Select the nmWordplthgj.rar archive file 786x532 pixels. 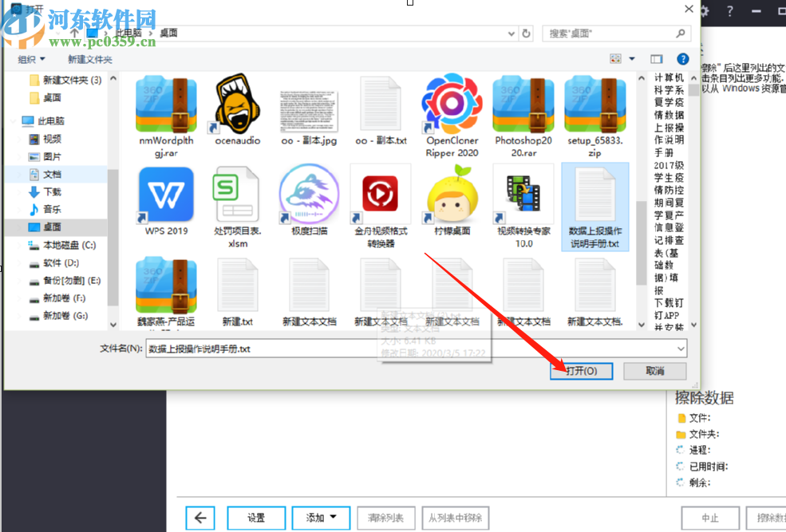click(166, 116)
